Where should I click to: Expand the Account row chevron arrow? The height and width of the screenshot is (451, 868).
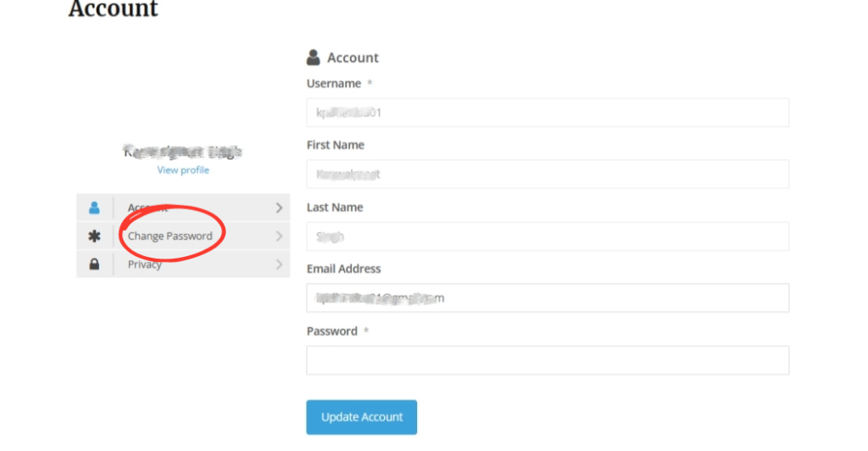(x=279, y=208)
